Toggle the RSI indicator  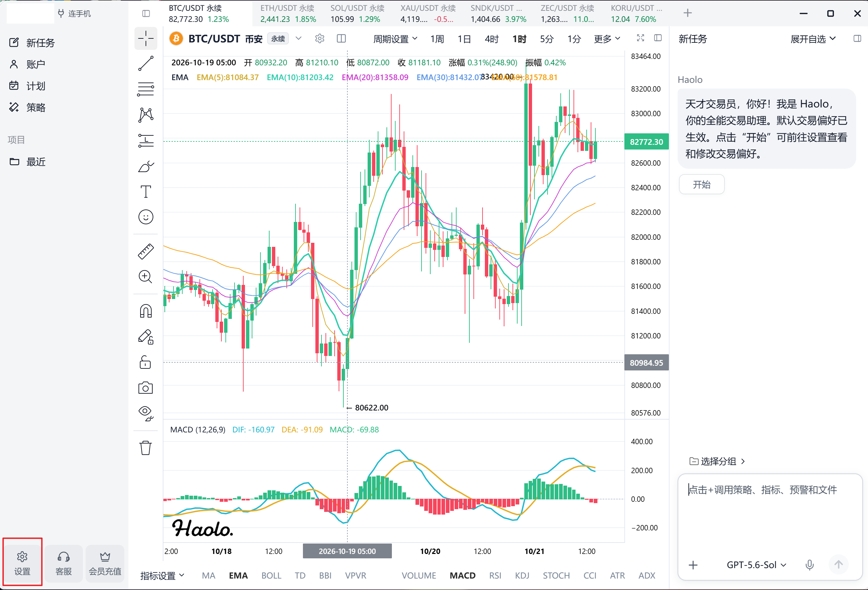(x=495, y=576)
